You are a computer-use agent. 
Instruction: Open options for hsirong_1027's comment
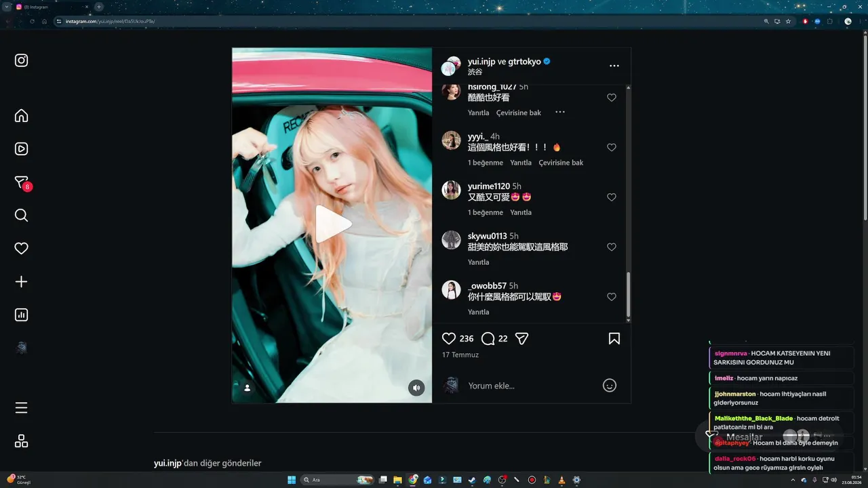pyautogui.click(x=560, y=112)
